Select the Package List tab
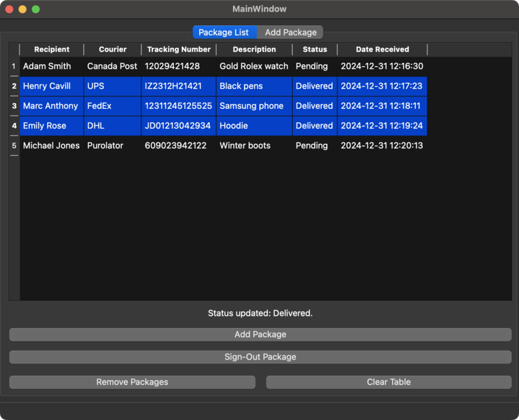 pos(224,32)
